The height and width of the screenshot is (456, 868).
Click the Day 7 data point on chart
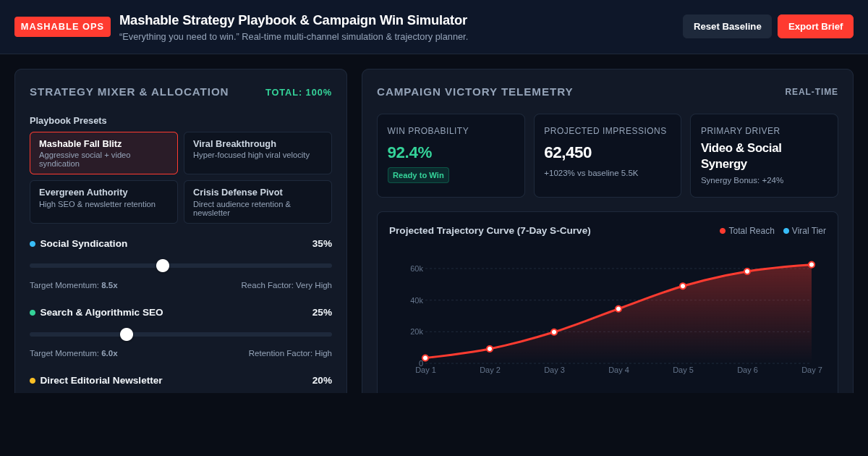pyautogui.click(x=812, y=265)
